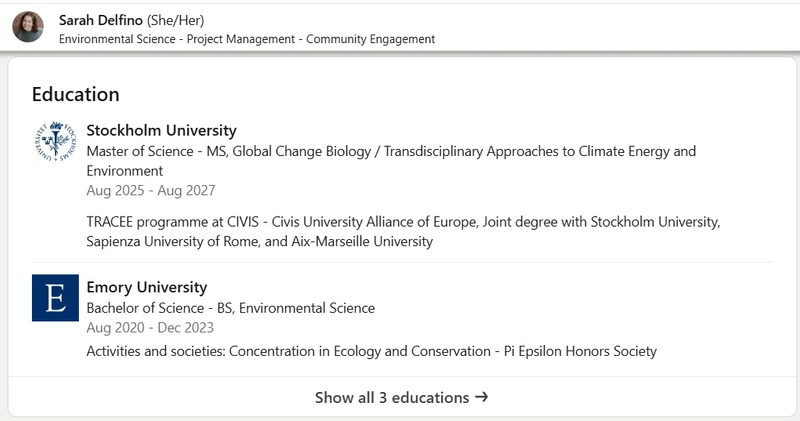800x421 pixels.
Task: Select the Aug 2025 - Aug 2027 dates
Action: coord(151,190)
